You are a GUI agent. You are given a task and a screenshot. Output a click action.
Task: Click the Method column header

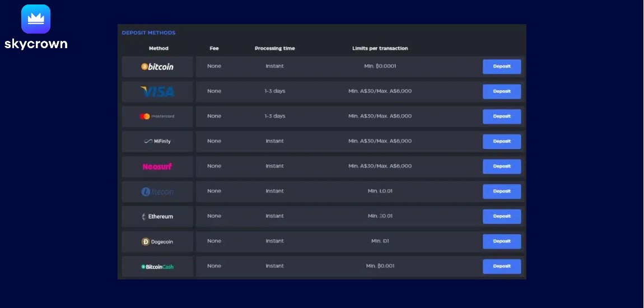click(x=158, y=49)
